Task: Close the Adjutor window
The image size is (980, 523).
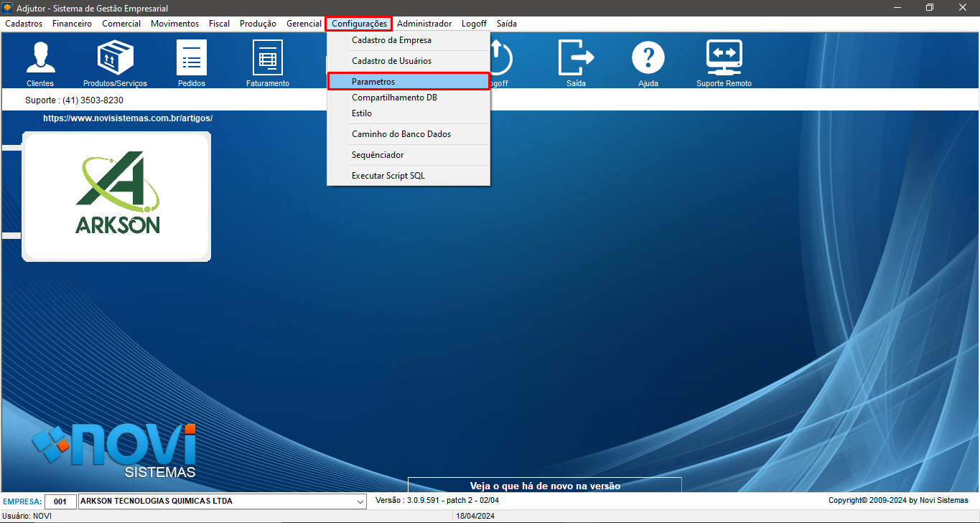Action: (963, 8)
